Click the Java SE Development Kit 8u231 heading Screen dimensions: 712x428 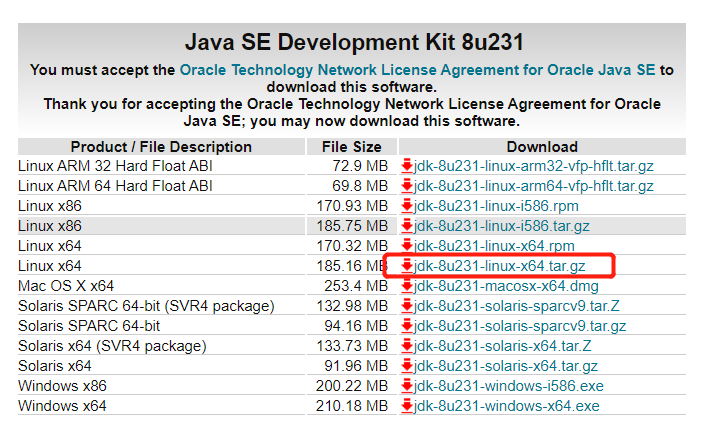(354, 42)
